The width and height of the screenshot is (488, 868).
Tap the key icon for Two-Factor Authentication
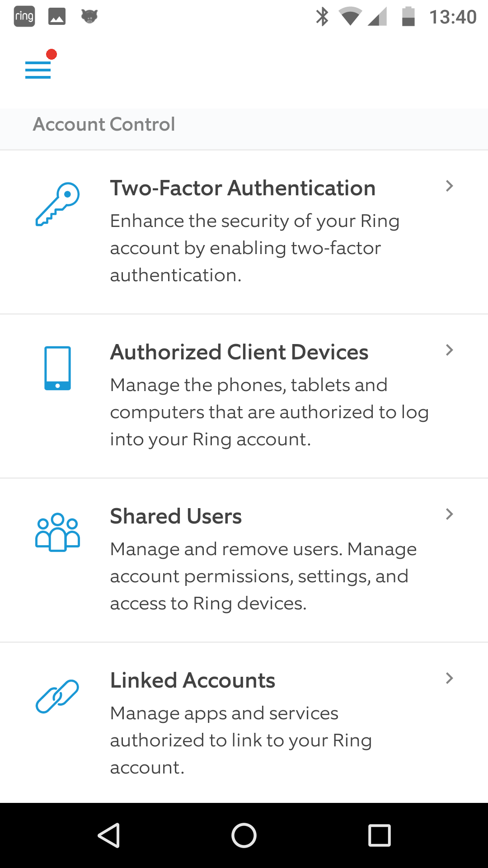coord(57,204)
